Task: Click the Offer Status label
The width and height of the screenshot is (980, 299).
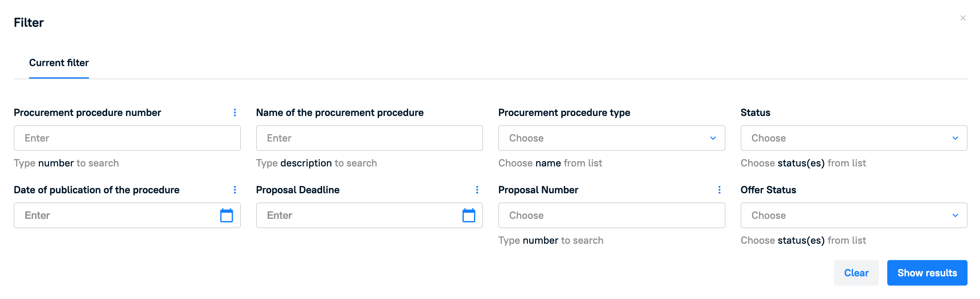Action: click(768, 189)
